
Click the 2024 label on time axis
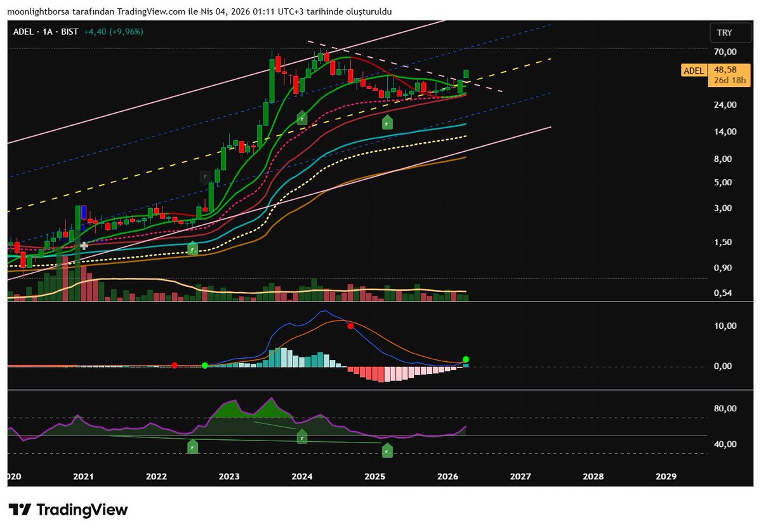click(x=302, y=477)
